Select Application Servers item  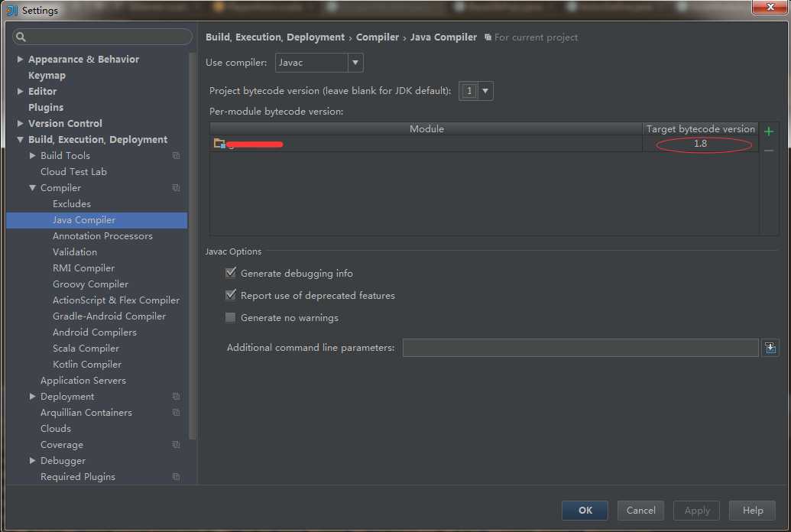pyautogui.click(x=83, y=381)
